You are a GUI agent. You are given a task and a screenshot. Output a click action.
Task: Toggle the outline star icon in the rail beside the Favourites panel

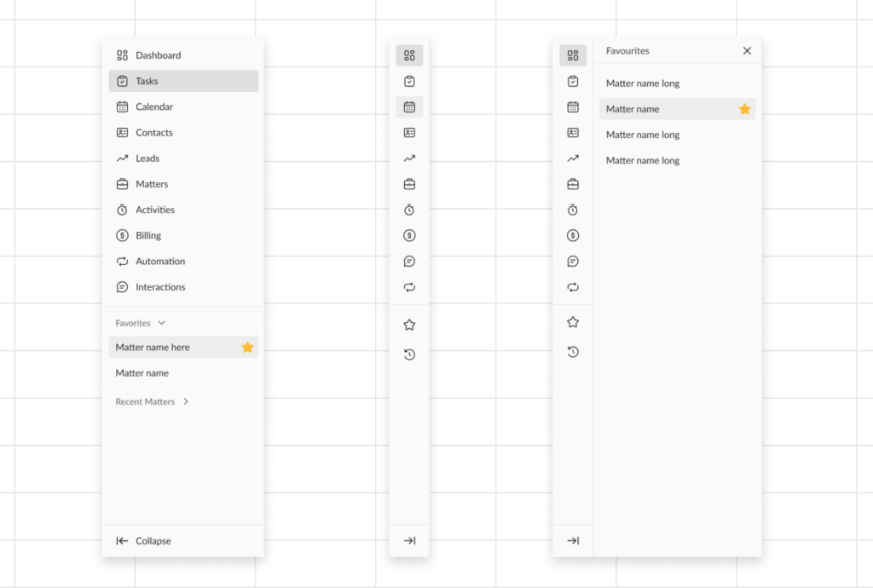click(573, 322)
